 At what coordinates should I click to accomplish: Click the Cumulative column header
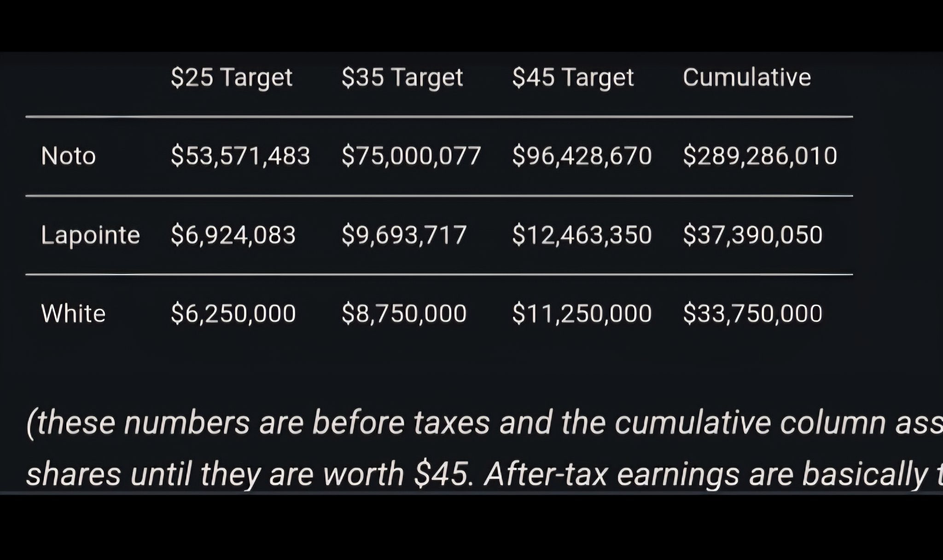pos(747,77)
